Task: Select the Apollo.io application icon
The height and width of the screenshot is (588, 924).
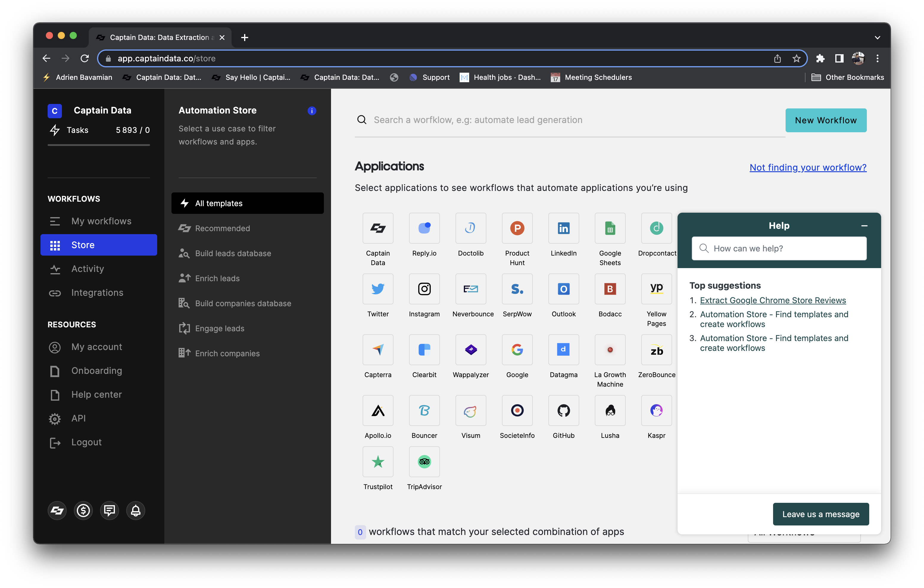Action: 377,410
